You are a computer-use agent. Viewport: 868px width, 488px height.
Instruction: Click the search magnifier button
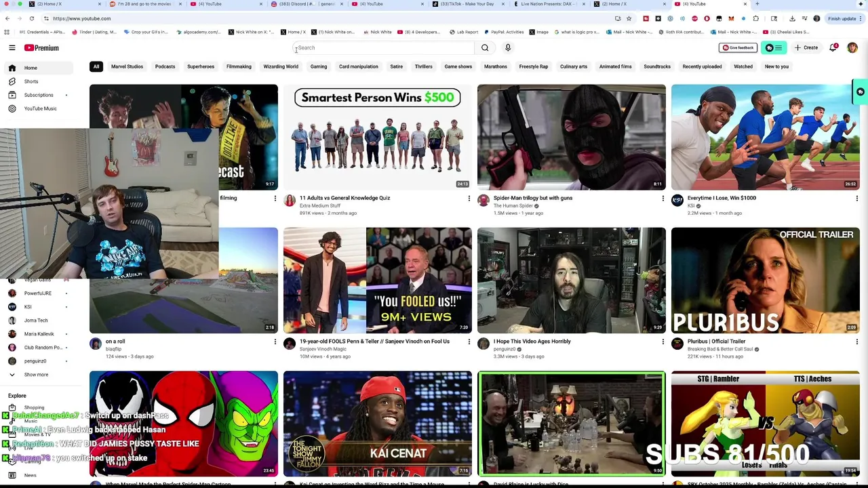click(485, 47)
